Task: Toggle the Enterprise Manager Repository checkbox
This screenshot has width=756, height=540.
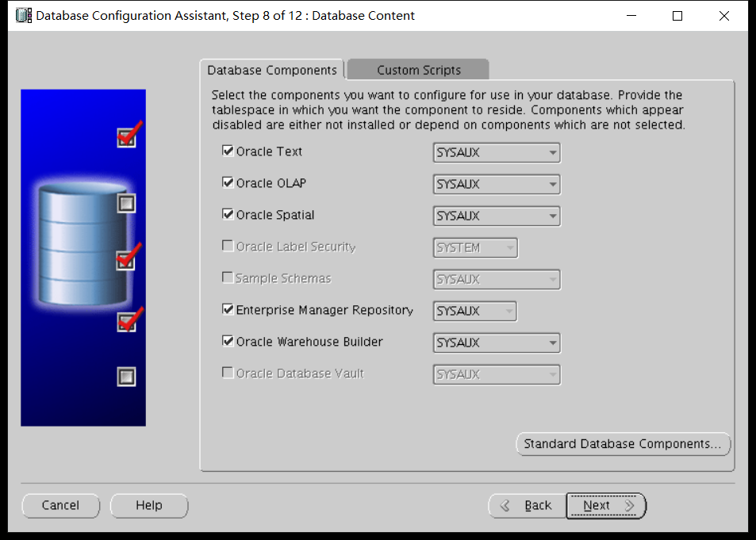Action: point(228,309)
